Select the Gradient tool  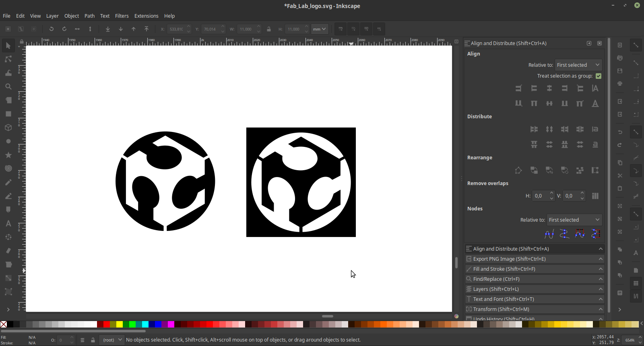tap(8, 278)
